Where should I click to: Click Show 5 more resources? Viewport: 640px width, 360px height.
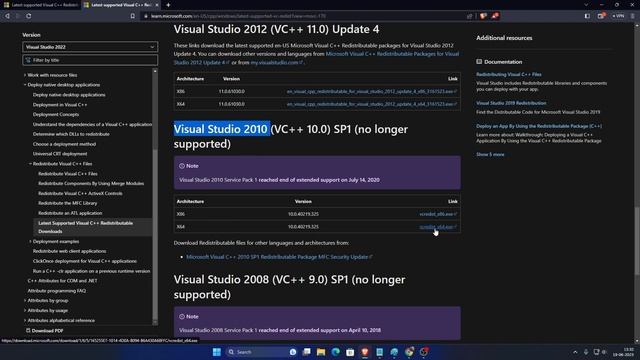click(490, 154)
